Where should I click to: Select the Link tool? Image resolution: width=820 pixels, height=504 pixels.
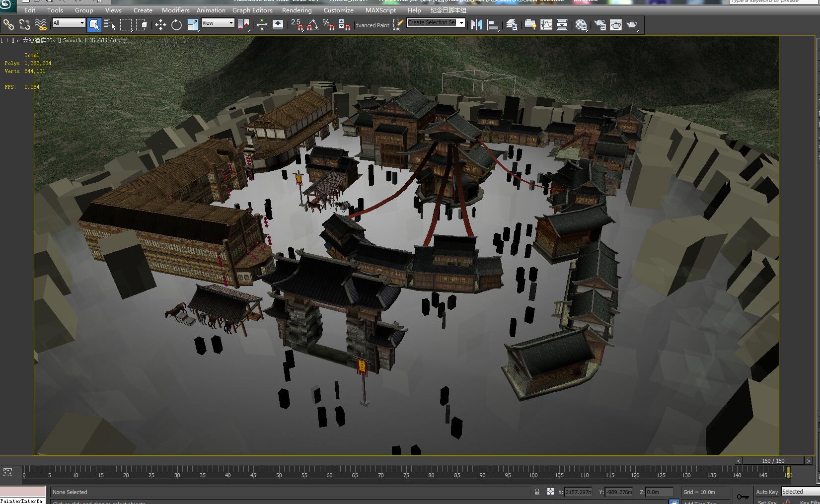[x=8, y=24]
